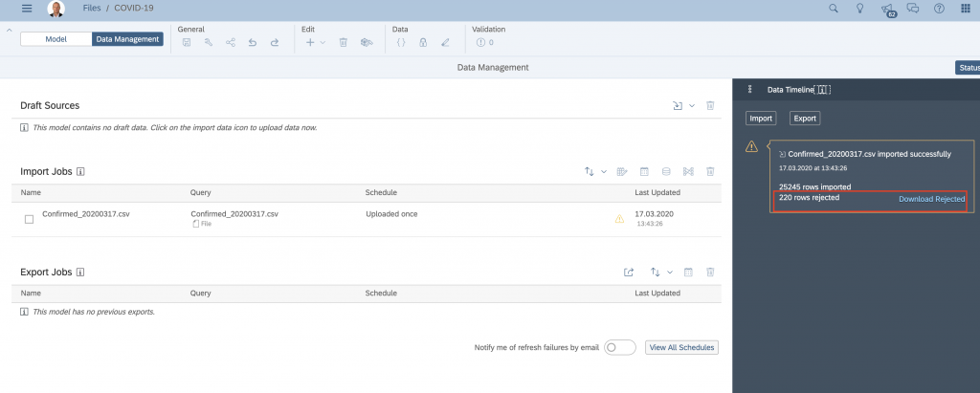Click Export Jobs info icon

[x=80, y=273]
